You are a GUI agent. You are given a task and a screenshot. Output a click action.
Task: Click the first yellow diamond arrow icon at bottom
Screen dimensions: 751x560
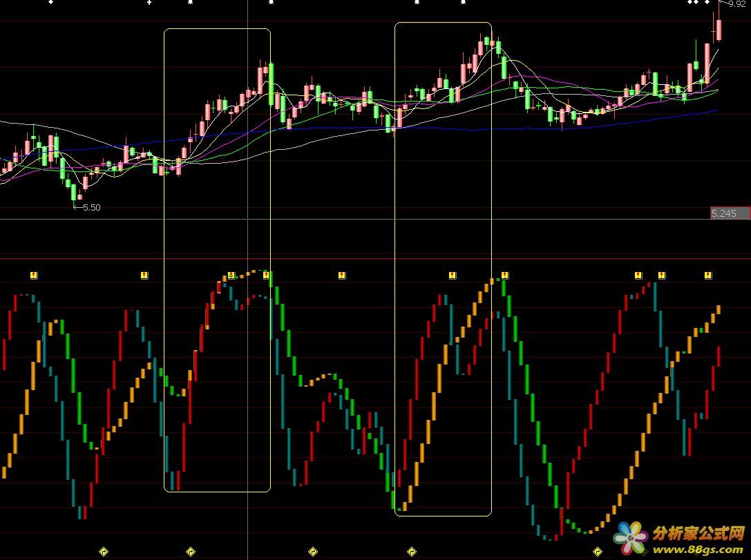coord(104,552)
